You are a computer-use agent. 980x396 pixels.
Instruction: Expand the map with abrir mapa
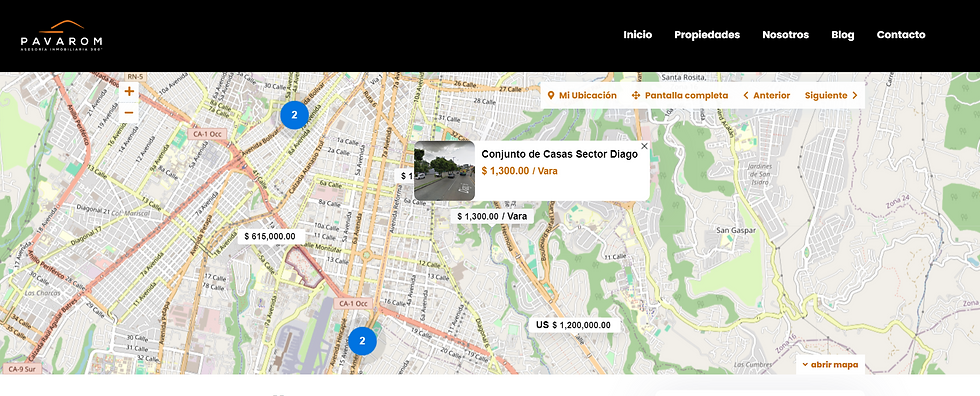[x=830, y=365]
